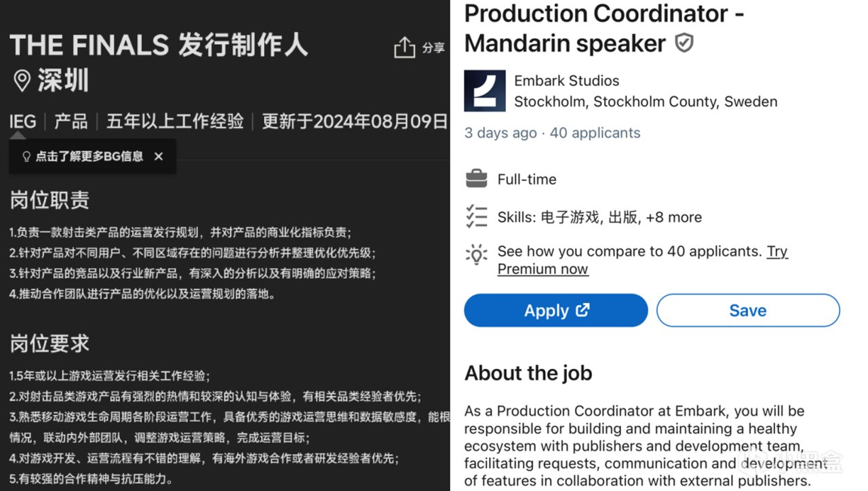Click the About the job heading
The width and height of the screenshot is (868, 491).
(528, 373)
